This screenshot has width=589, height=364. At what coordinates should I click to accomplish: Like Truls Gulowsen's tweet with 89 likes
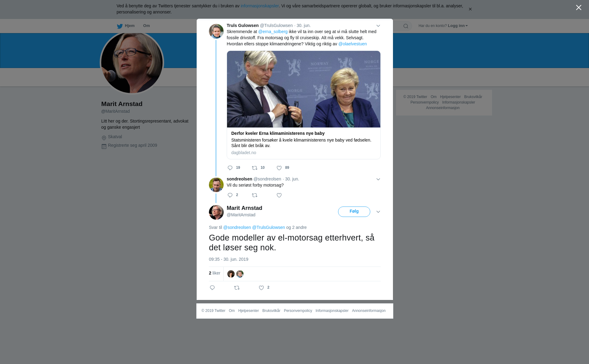tap(279, 168)
